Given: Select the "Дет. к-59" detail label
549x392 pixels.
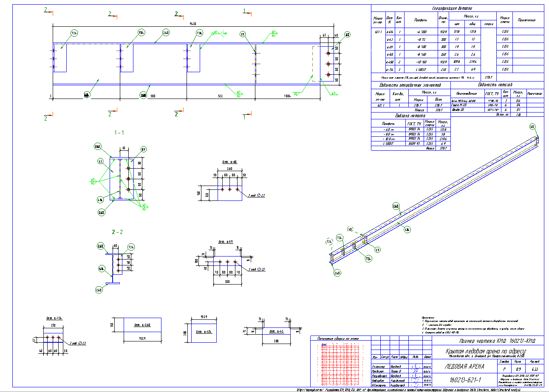Looking at the screenshot, I should pyautogui.click(x=225, y=242).
